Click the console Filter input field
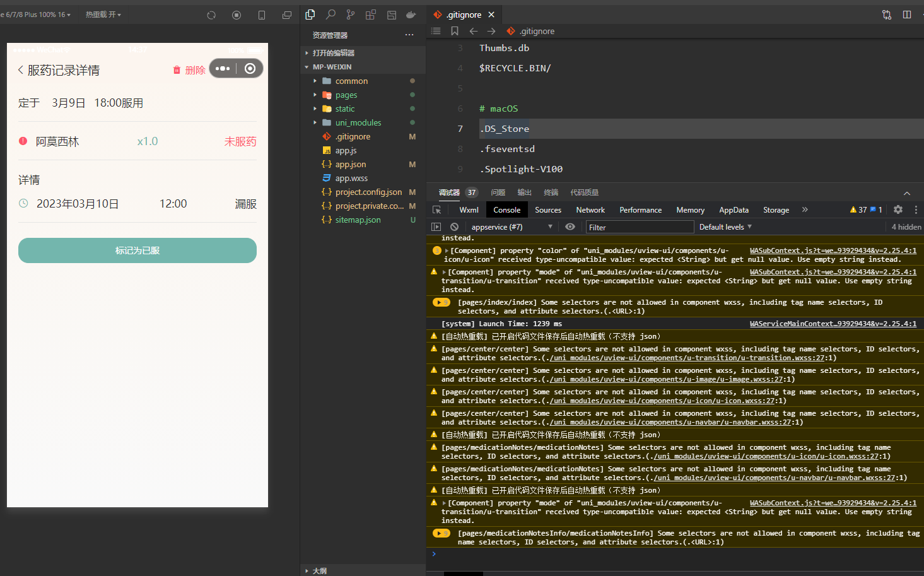 coord(640,227)
